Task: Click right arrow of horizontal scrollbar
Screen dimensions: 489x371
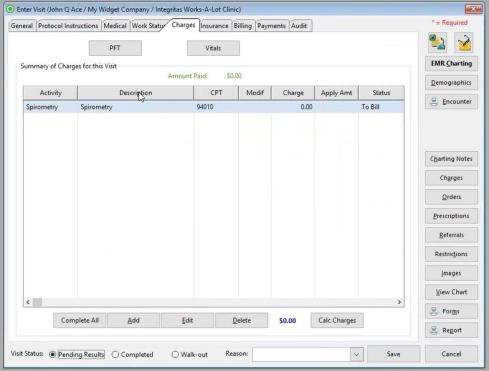Action: tap(399, 302)
